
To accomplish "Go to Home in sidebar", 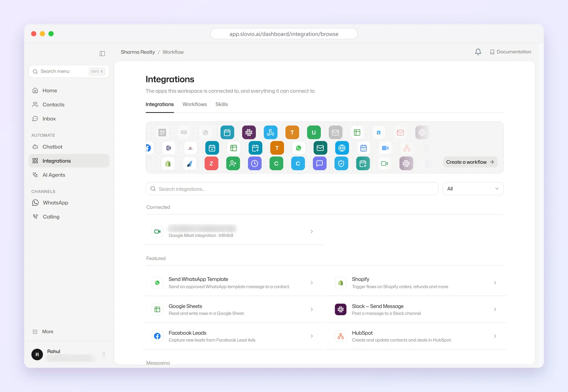I will (69, 90).
